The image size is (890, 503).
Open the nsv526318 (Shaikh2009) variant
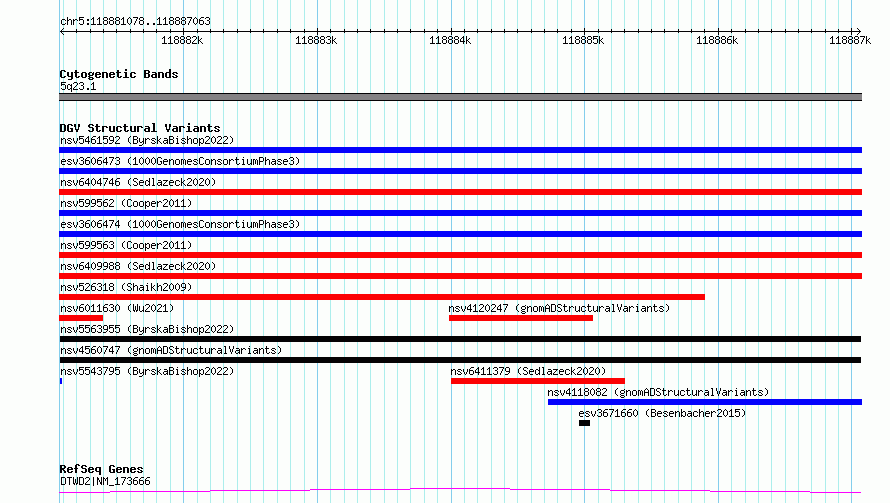coord(126,287)
